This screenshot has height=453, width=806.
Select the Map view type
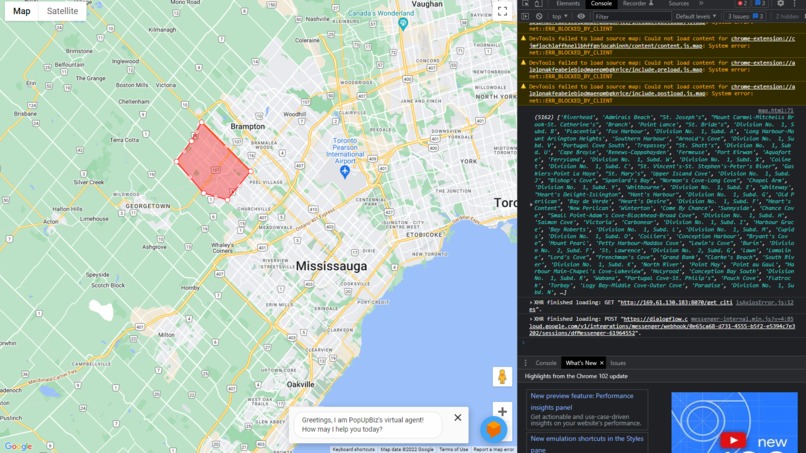pyautogui.click(x=22, y=11)
